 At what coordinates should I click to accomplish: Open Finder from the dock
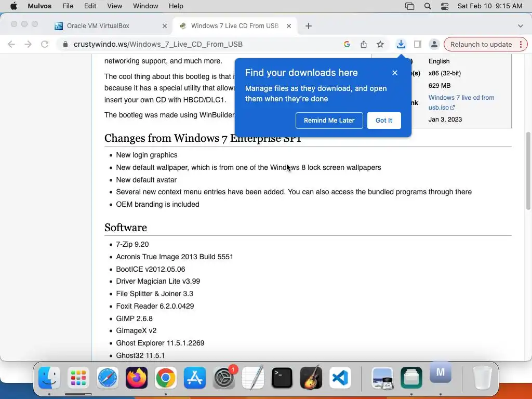(x=49, y=378)
